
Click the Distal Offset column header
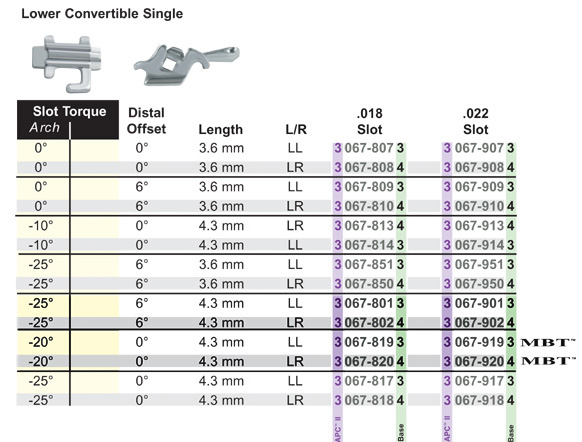(146, 121)
